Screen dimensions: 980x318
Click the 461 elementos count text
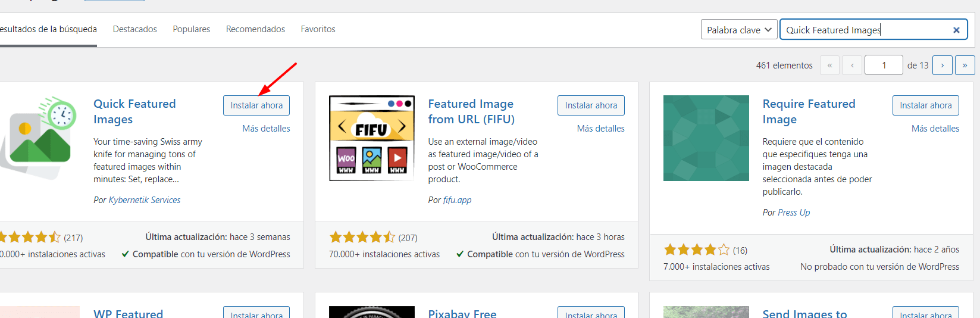pyautogui.click(x=784, y=66)
